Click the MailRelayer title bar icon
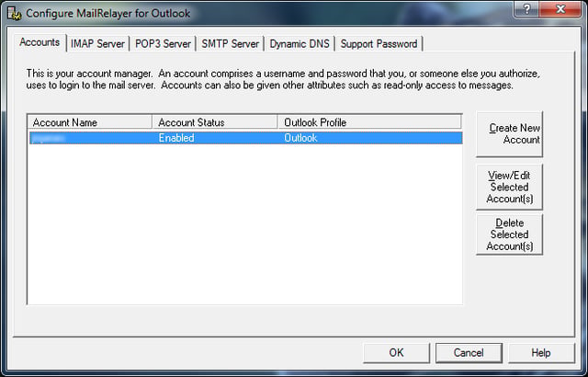The image size is (588, 377). click(15, 14)
